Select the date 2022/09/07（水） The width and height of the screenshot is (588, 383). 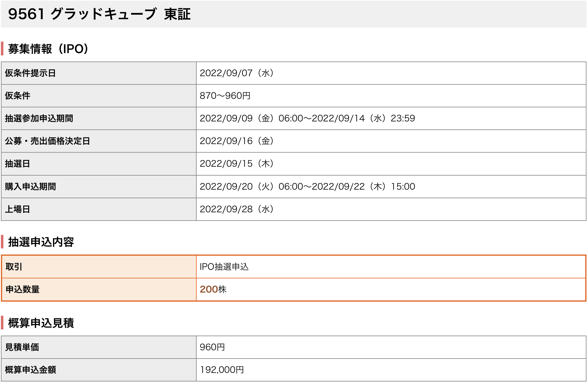237,73
